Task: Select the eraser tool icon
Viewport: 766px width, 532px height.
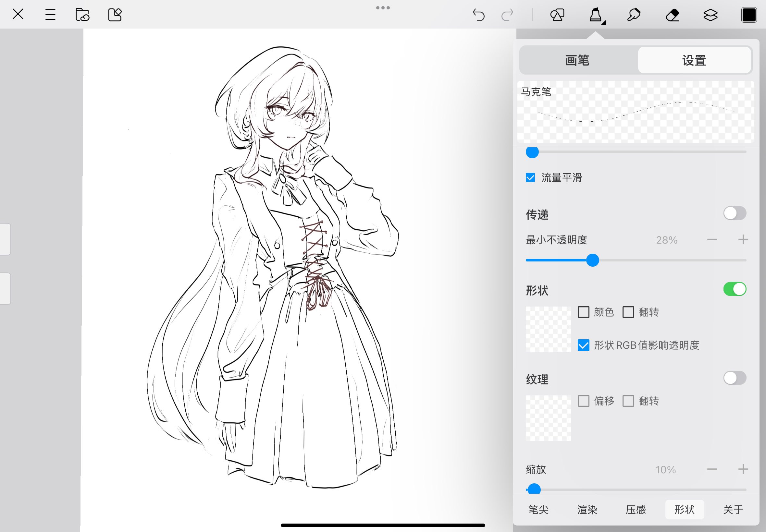Action: coord(672,15)
